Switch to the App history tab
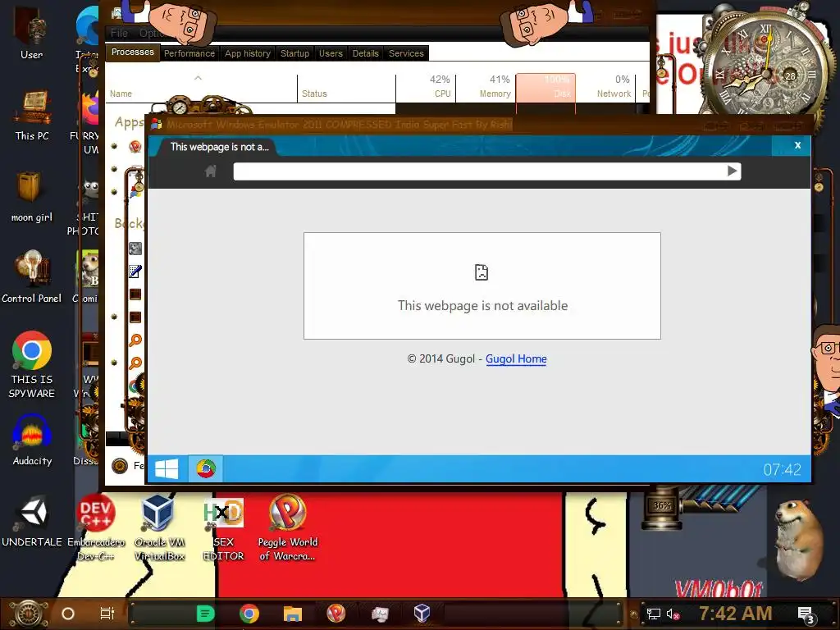Screen dimensions: 840x630 coord(248,53)
